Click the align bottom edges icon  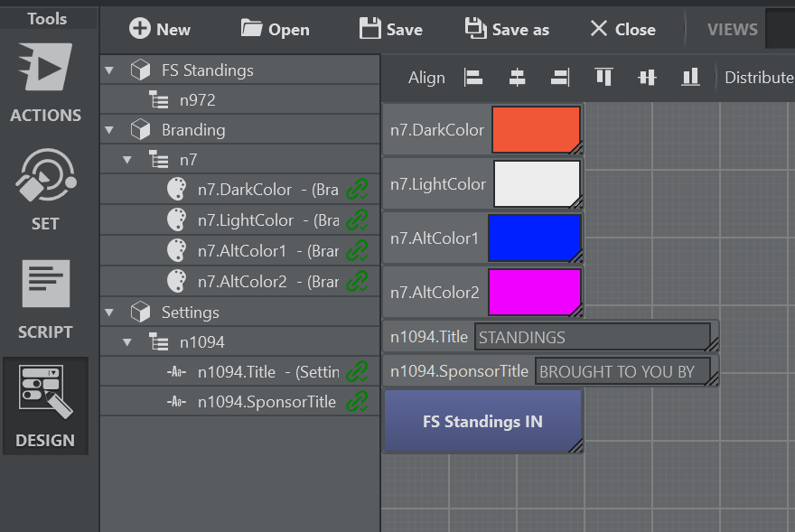pos(690,78)
